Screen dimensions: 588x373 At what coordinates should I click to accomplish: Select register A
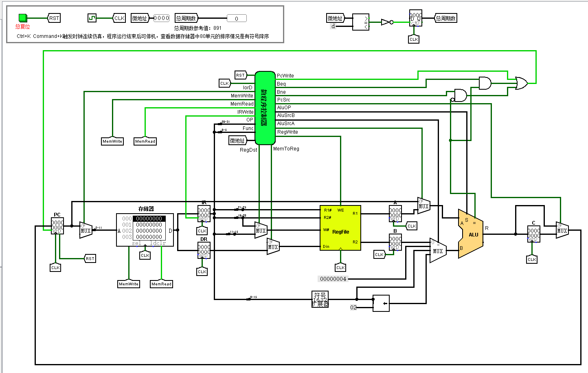coord(395,214)
